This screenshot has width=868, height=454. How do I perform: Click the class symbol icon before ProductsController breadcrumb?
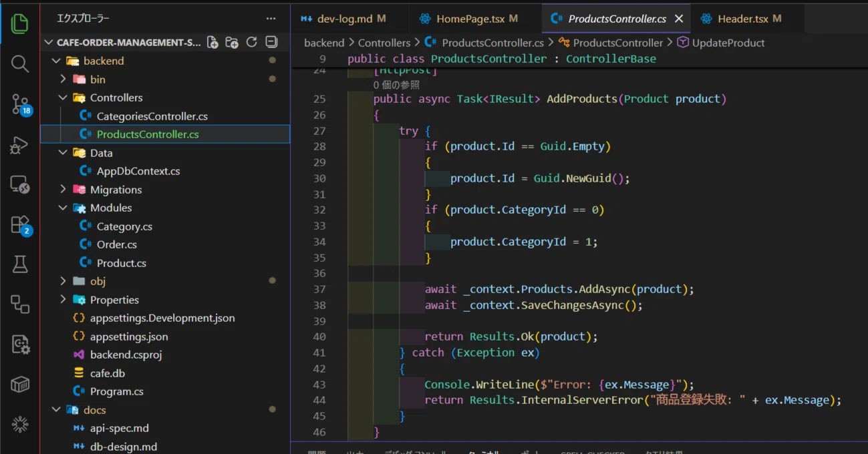click(564, 43)
